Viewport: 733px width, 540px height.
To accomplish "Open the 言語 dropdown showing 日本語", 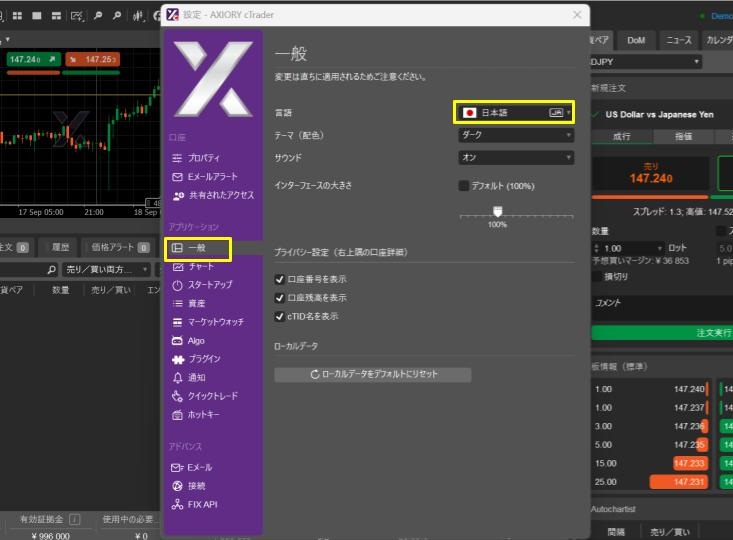I will 514,112.
